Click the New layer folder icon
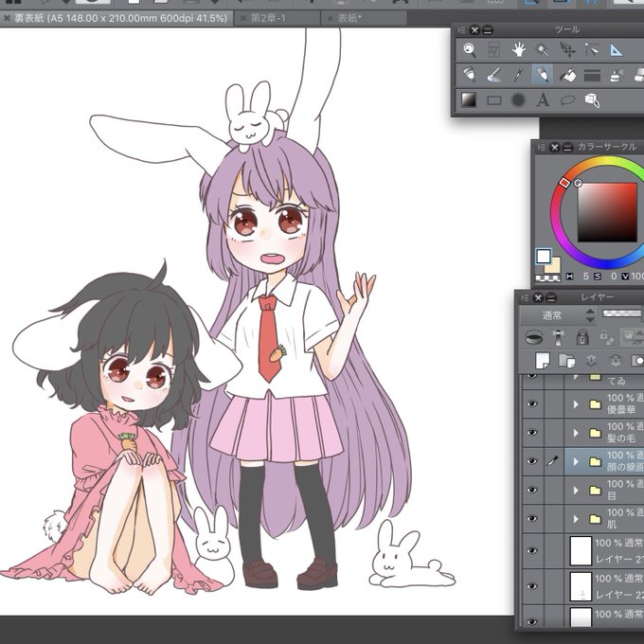The width and height of the screenshot is (644, 644). (566, 361)
